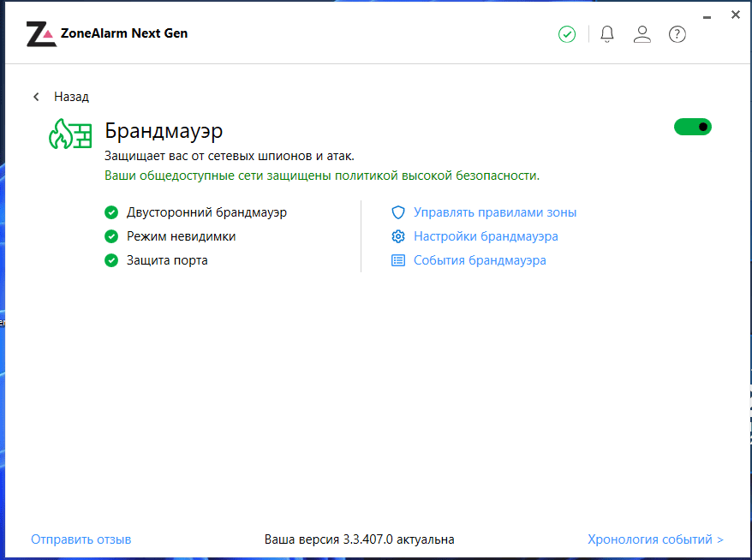752x560 pixels.
Task: Open the user account profile icon
Action: click(x=642, y=34)
